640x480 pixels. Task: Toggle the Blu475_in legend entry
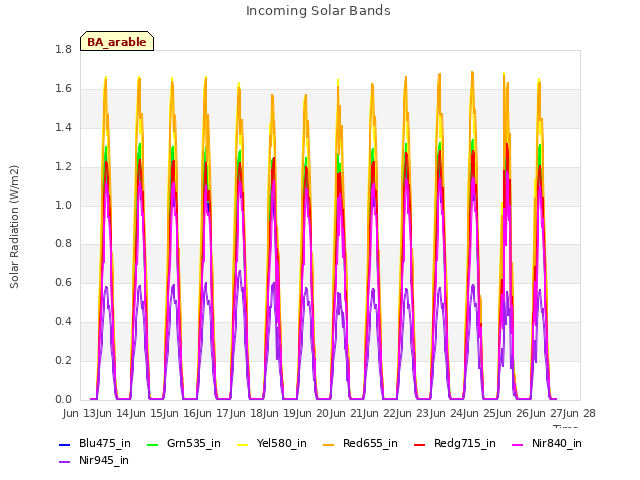(x=95, y=443)
